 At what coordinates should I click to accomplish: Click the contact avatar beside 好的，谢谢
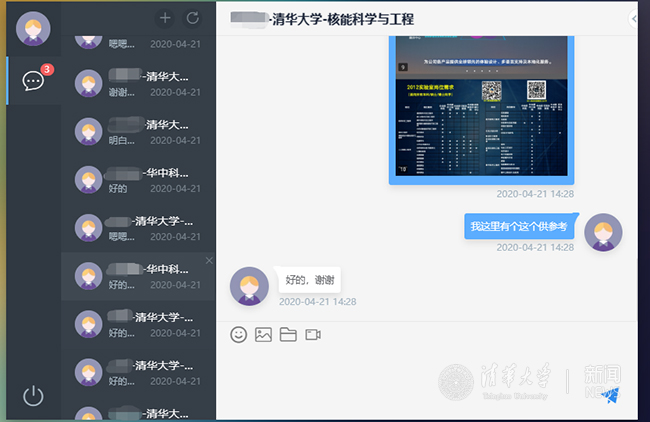click(x=249, y=286)
